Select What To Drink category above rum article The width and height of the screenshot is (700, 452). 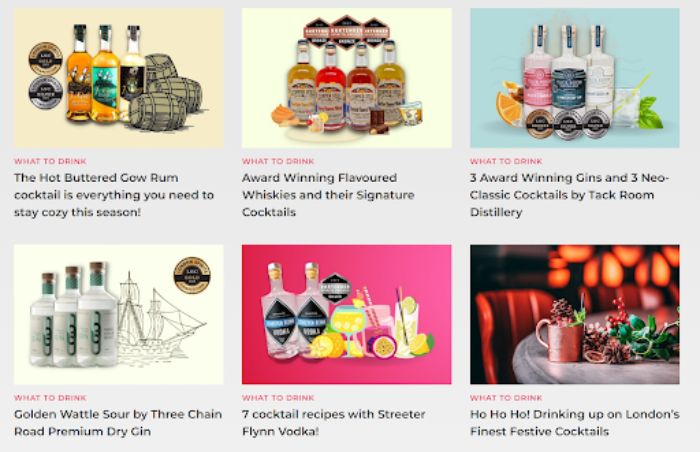click(50, 161)
